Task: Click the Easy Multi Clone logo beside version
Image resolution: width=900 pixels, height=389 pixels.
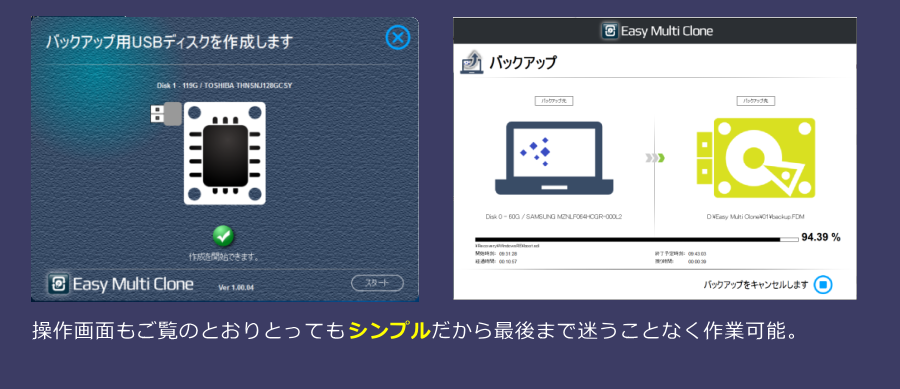Action: 58,284
